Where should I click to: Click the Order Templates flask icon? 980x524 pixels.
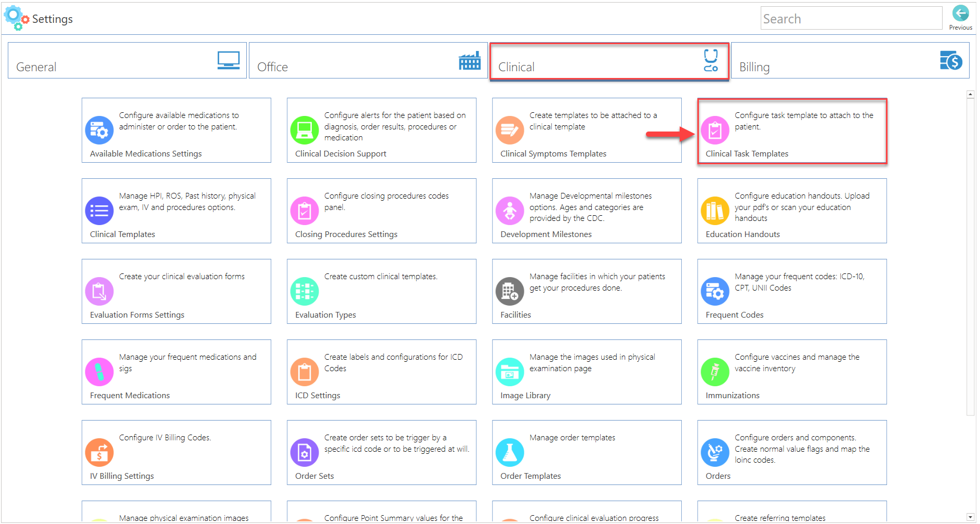(x=510, y=452)
